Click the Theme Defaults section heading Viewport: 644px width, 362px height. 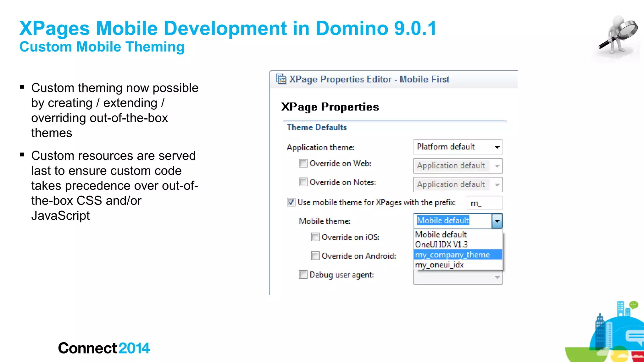317,127
